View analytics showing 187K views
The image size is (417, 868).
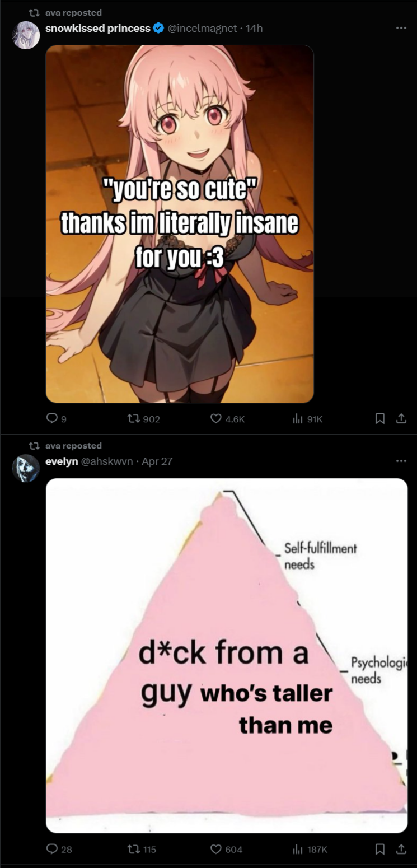310,850
